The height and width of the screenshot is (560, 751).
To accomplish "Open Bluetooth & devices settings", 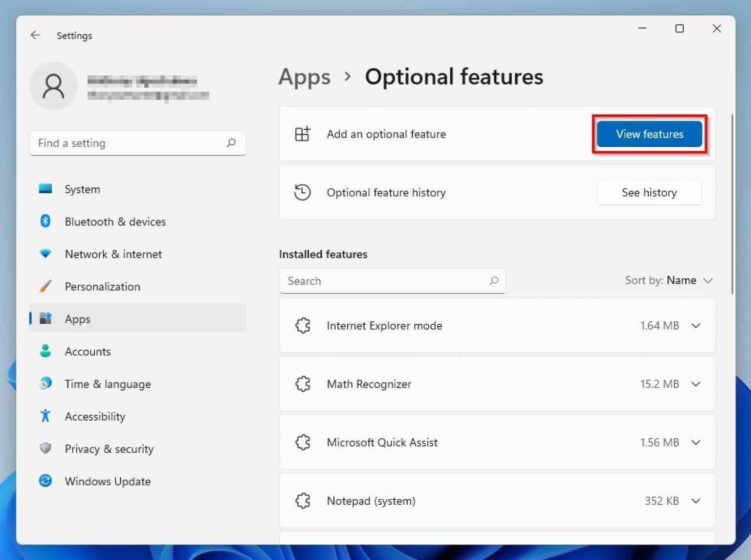I will 45,221.
